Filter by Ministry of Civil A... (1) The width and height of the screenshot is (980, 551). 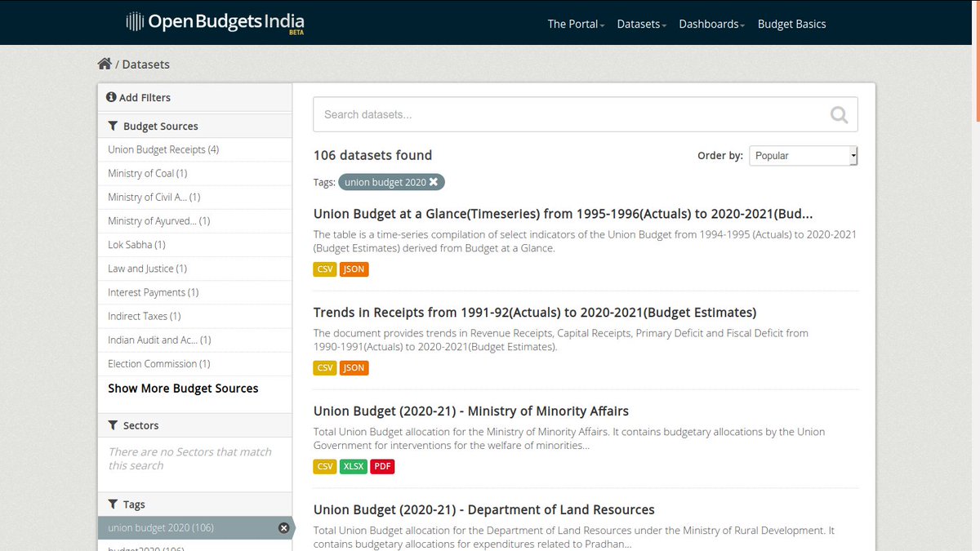click(194, 197)
